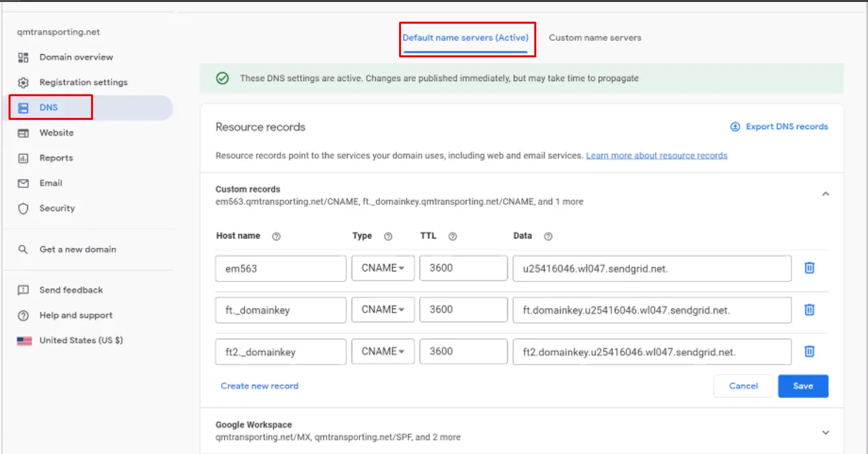Click the Website browser icon
This screenshot has width=868, height=454.
coord(23,133)
